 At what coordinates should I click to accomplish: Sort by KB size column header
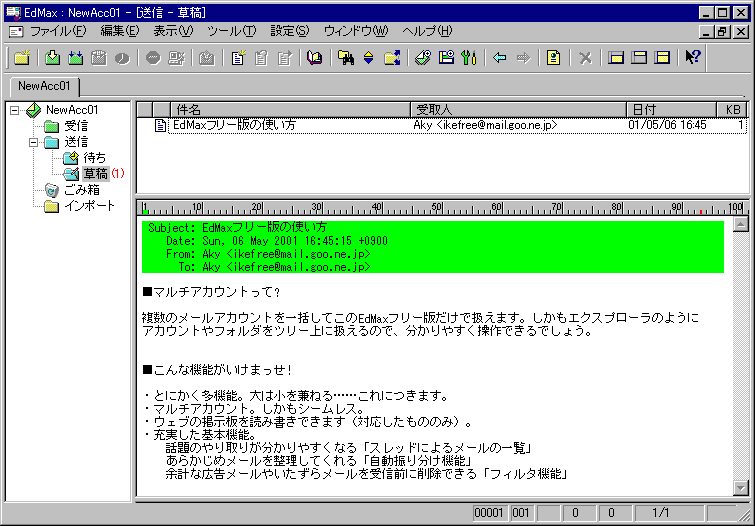(731, 110)
